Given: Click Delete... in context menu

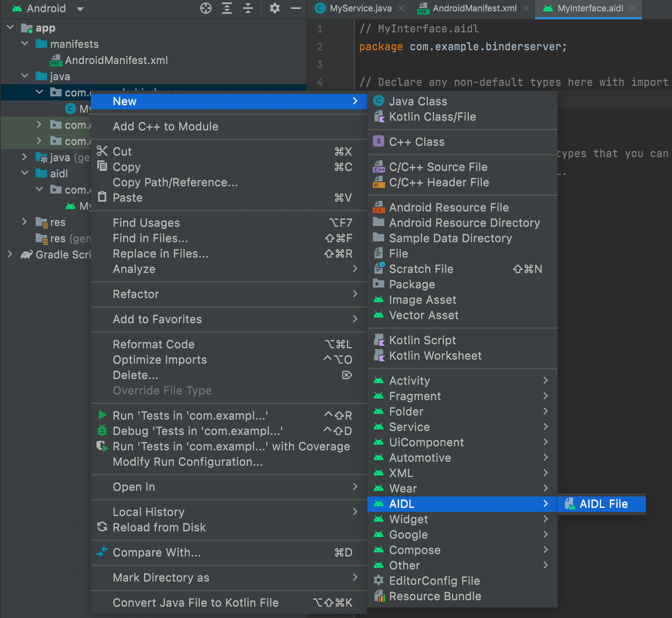Looking at the screenshot, I should [x=229, y=375].
